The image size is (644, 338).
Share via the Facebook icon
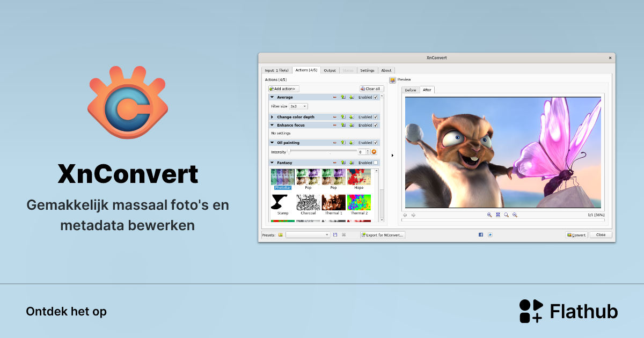click(x=480, y=234)
